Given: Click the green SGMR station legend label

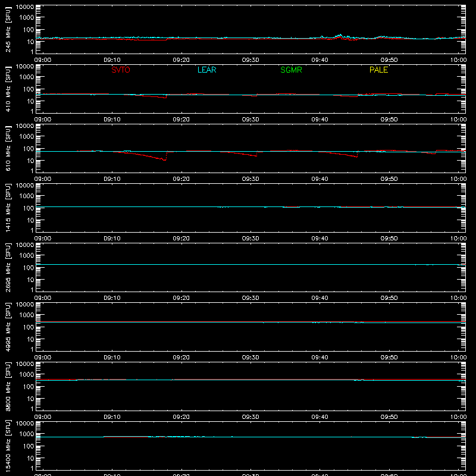Looking at the screenshot, I should (291, 70).
